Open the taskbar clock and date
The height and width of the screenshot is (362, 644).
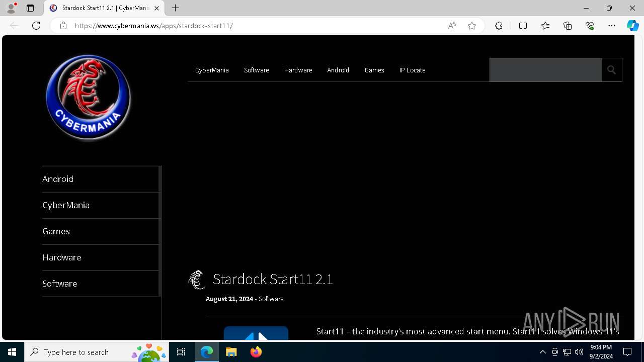tap(601, 352)
